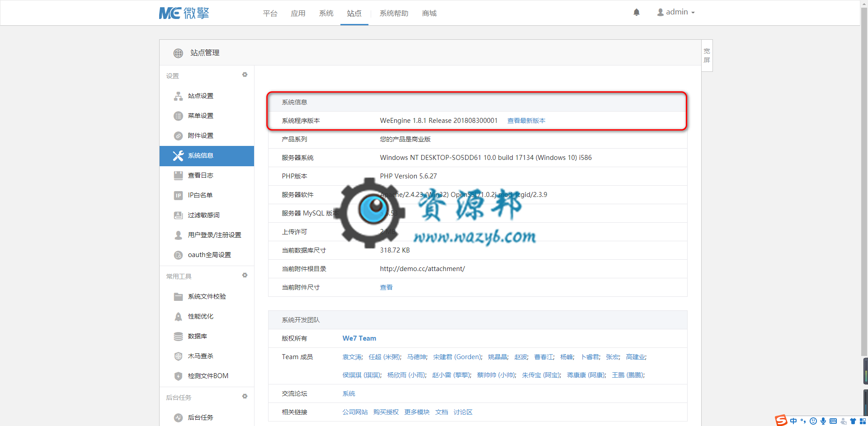Viewport: 868px width, 426px height.
Task: Open the admin user dropdown
Action: tap(676, 12)
